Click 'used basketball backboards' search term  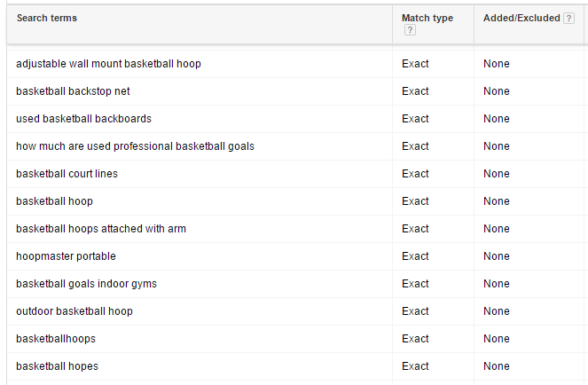[83, 119]
